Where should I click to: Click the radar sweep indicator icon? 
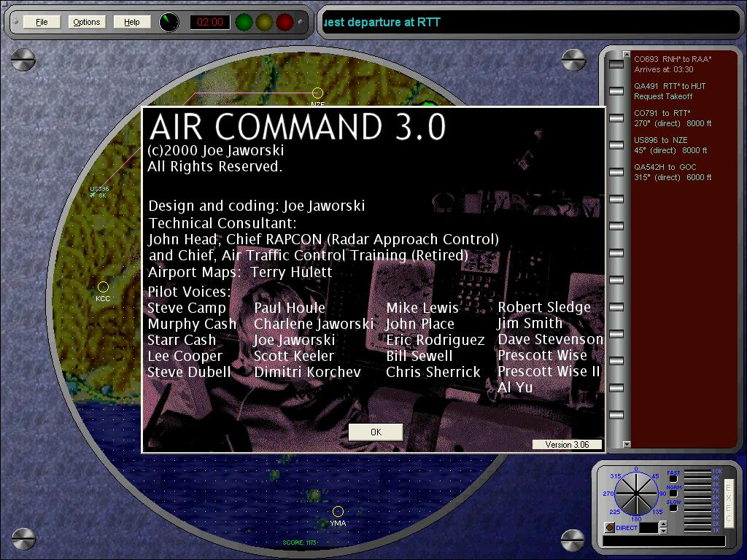click(x=169, y=22)
